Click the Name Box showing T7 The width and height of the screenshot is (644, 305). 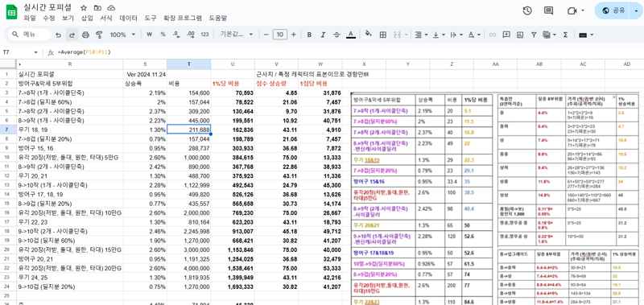pos(16,52)
